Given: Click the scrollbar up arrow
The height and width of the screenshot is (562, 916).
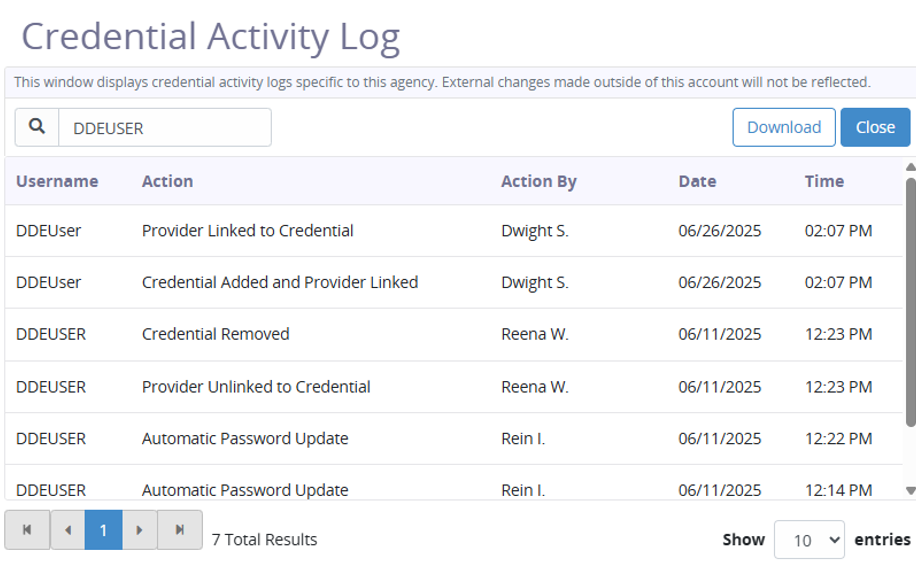Looking at the screenshot, I should [x=909, y=167].
